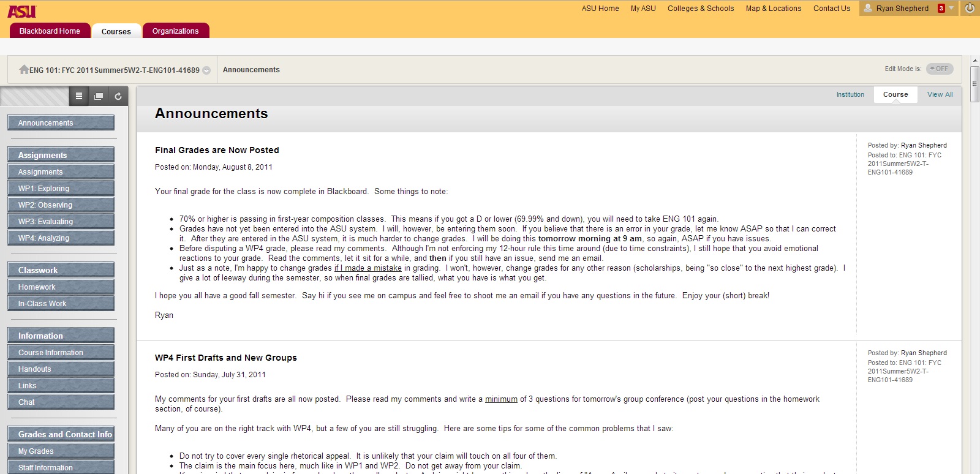Filter announcements by Institution
The image size is (980, 474).
pyautogui.click(x=850, y=94)
